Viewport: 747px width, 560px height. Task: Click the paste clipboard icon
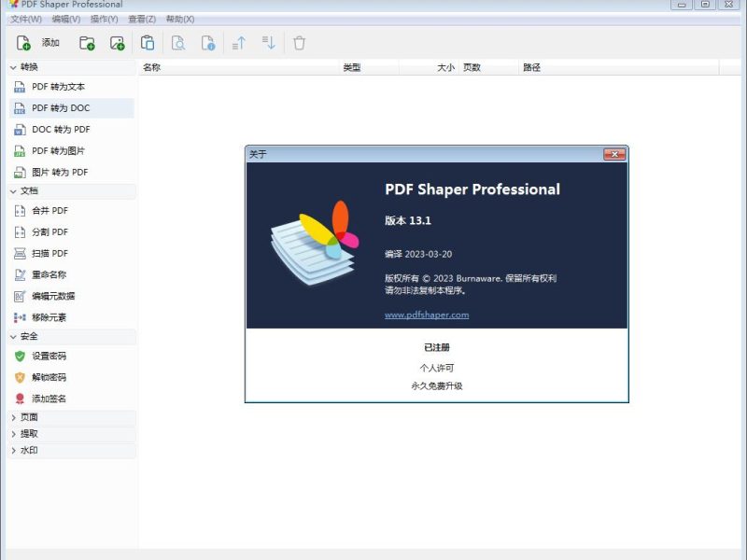point(148,43)
